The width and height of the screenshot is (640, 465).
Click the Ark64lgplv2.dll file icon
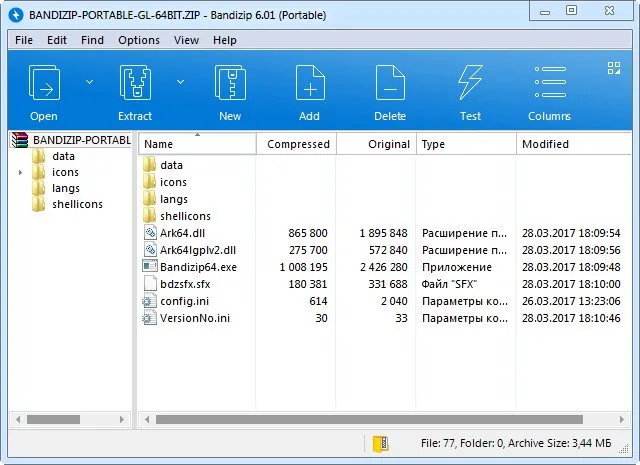tap(150, 249)
